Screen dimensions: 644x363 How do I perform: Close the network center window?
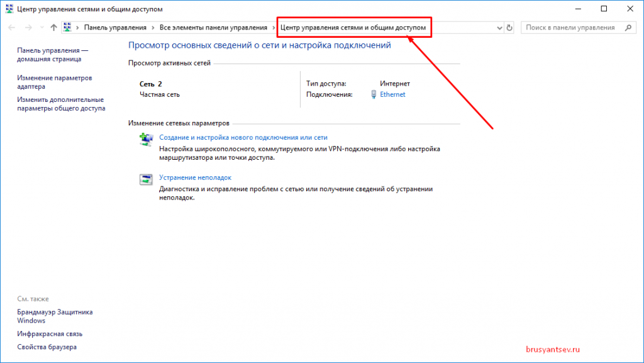630,9
